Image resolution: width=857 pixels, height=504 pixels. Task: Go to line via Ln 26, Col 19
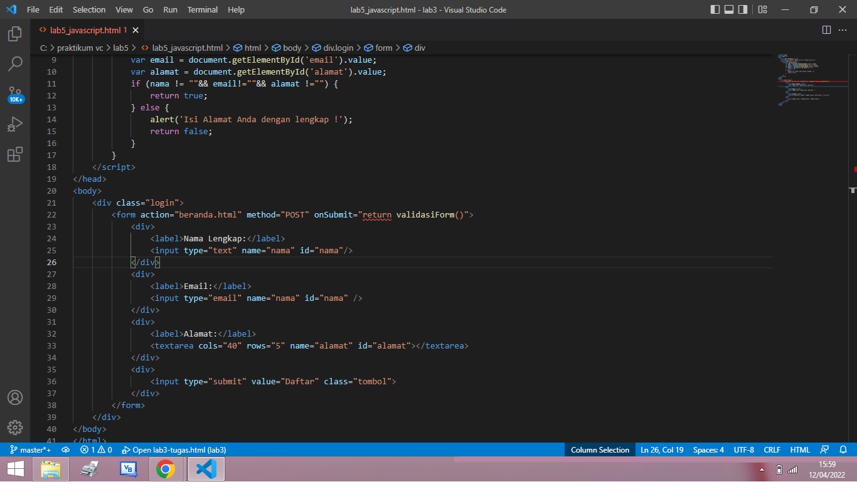coord(662,450)
